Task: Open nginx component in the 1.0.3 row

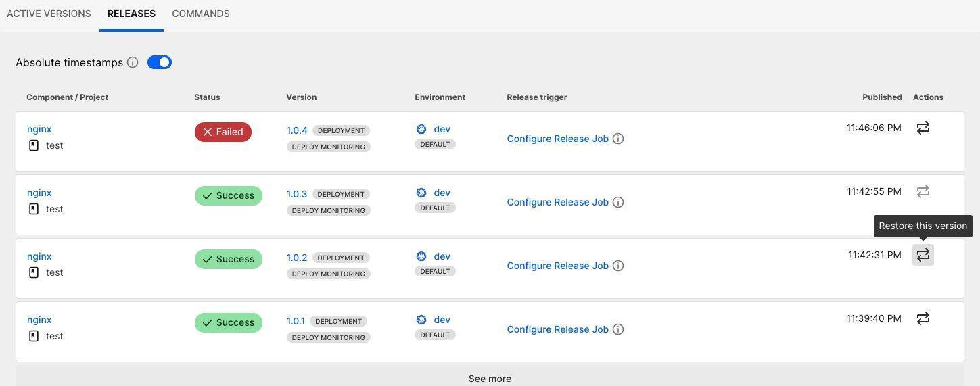Action: [x=39, y=193]
